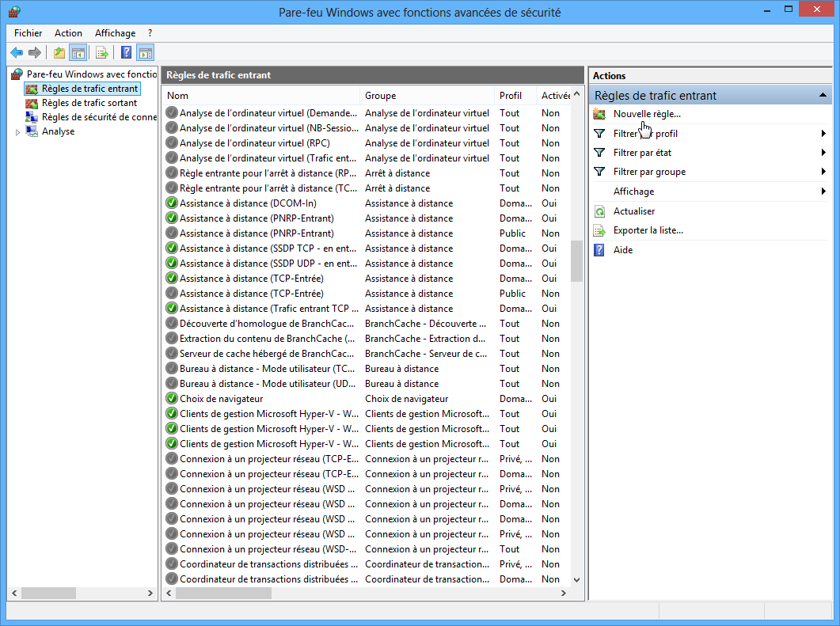The height and width of the screenshot is (626, 840).
Task: Click the firewall icon in the title bar
Action: click(x=14, y=12)
